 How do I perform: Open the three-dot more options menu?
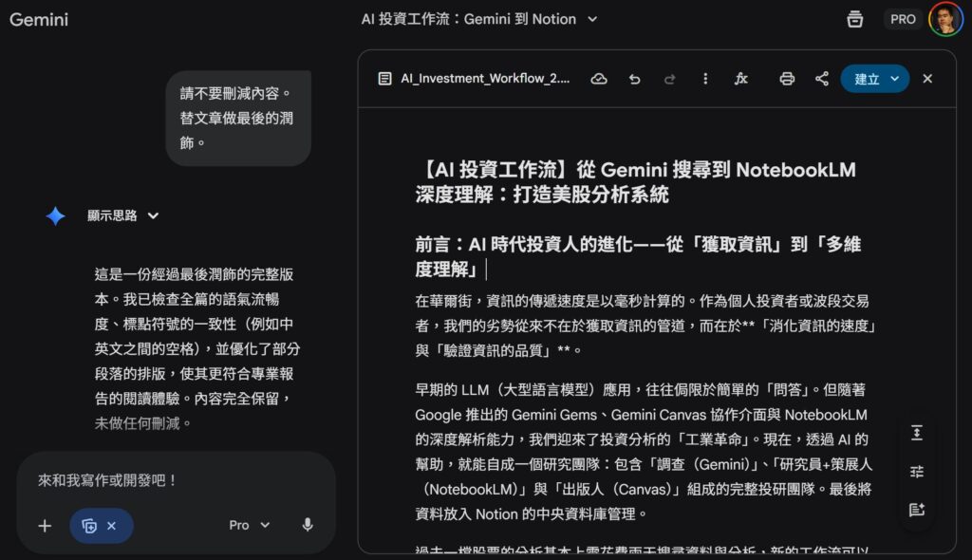[705, 79]
